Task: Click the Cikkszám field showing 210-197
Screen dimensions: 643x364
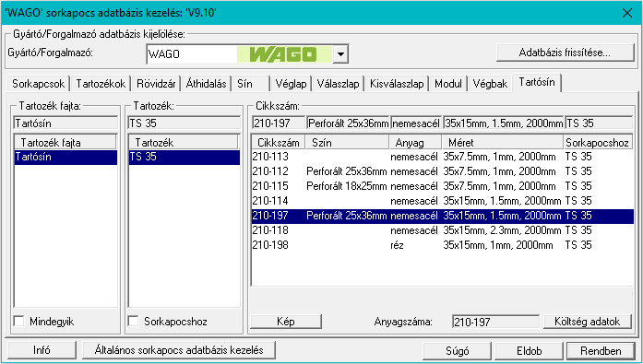Action: pyautogui.click(x=279, y=123)
